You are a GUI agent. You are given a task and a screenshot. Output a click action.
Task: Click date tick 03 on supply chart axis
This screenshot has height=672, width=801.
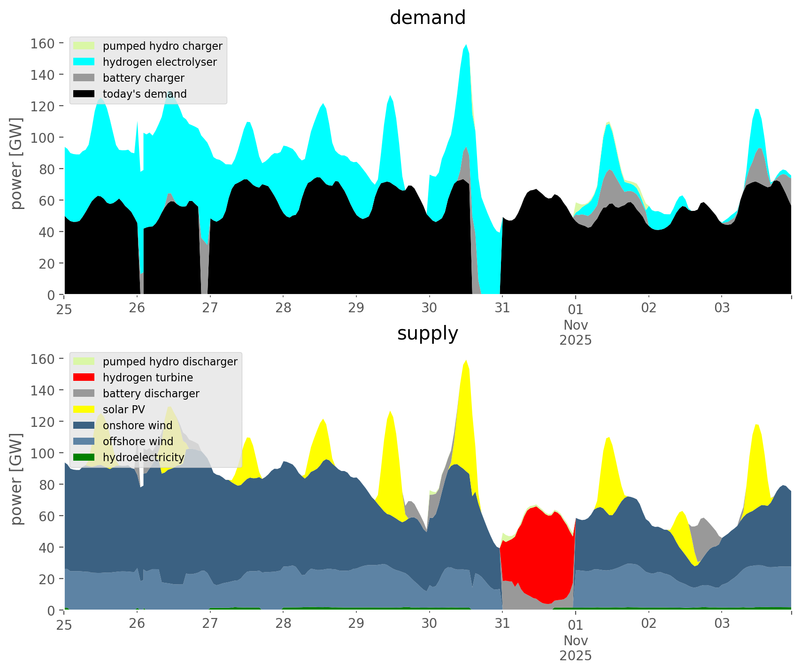pyautogui.click(x=722, y=624)
